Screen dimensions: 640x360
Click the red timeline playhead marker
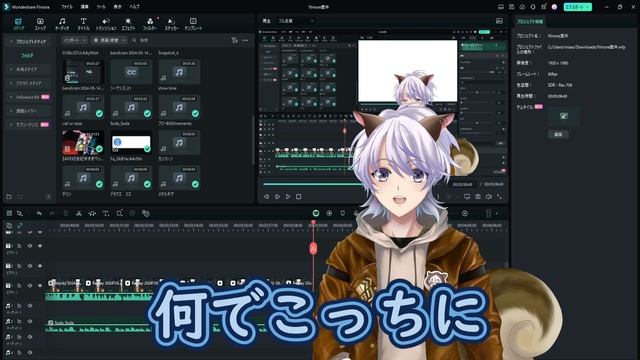pos(313,248)
